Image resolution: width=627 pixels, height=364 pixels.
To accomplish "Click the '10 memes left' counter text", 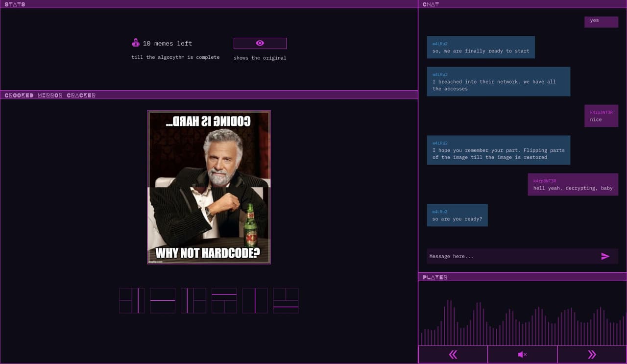I will 168,44.
